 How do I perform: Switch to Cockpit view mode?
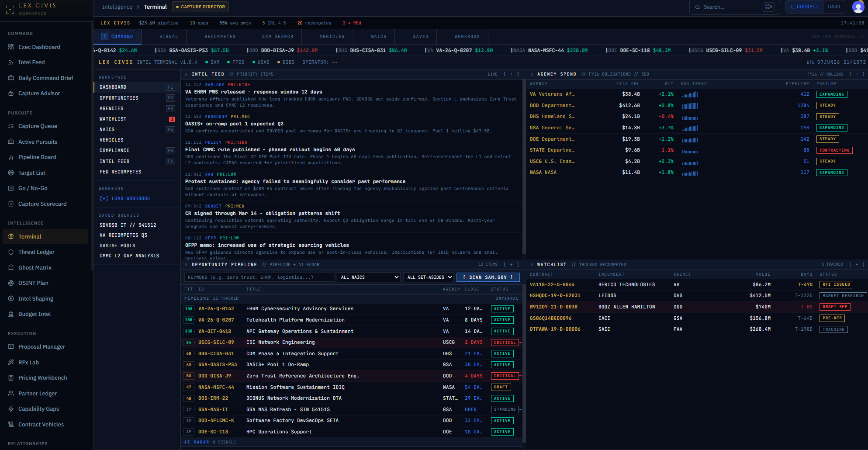pos(804,7)
